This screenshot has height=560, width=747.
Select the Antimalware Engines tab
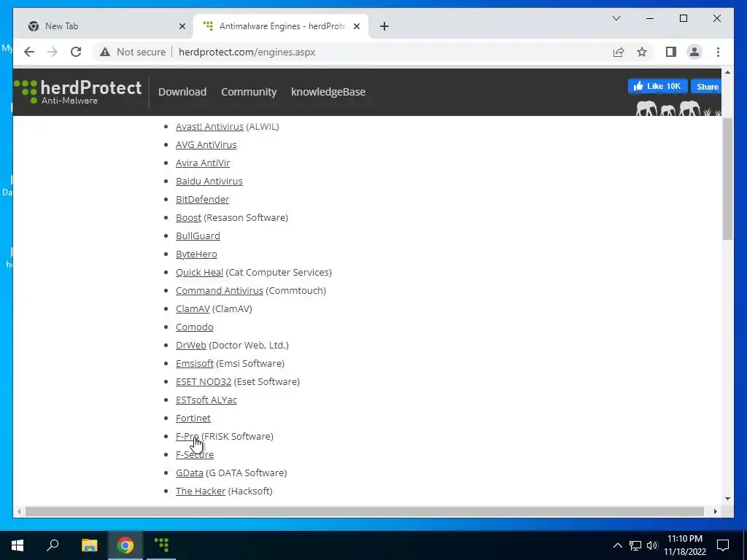tap(281, 26)
